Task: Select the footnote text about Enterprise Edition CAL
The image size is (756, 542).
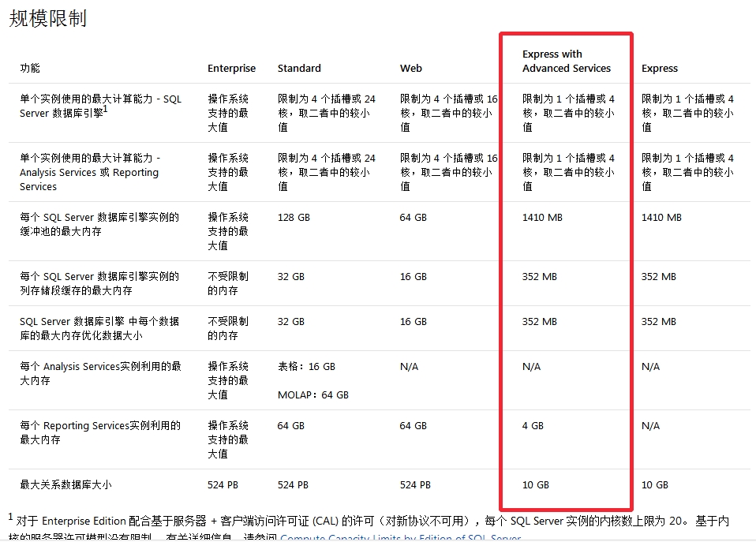Action: (x=369, y=527)
